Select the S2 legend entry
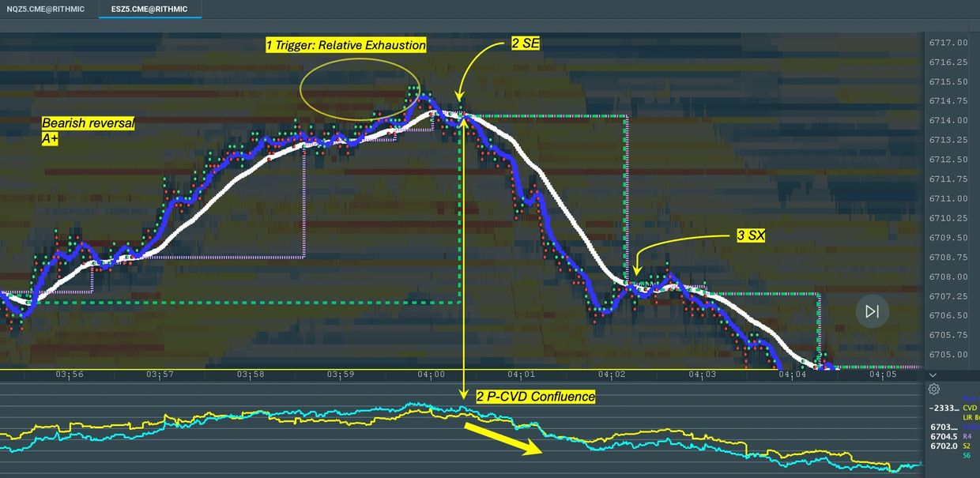 coord(967,446)
